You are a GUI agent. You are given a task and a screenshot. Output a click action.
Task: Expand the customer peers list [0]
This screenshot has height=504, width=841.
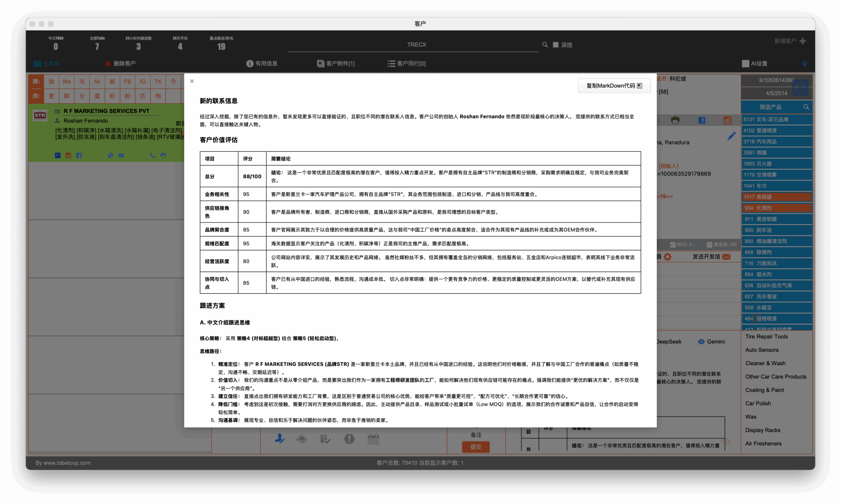point(407,64)
